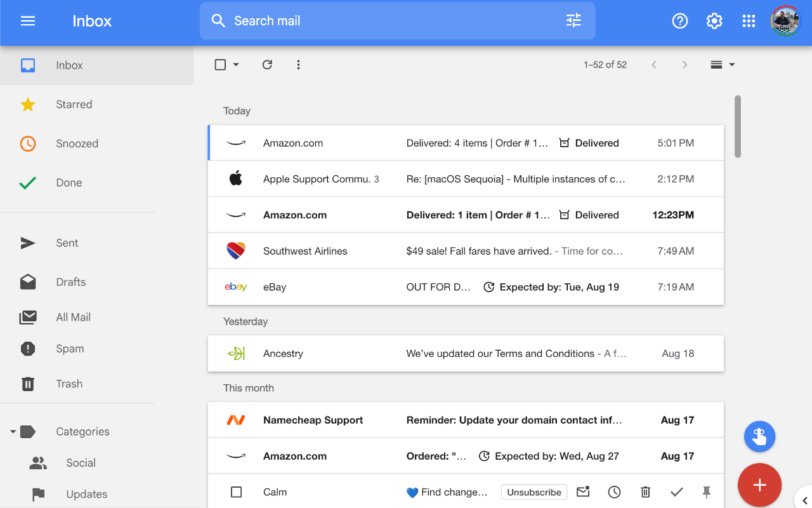Open the Ancestry Terms and Conditions email
812x508 pixels.
(x=466, y=354)
